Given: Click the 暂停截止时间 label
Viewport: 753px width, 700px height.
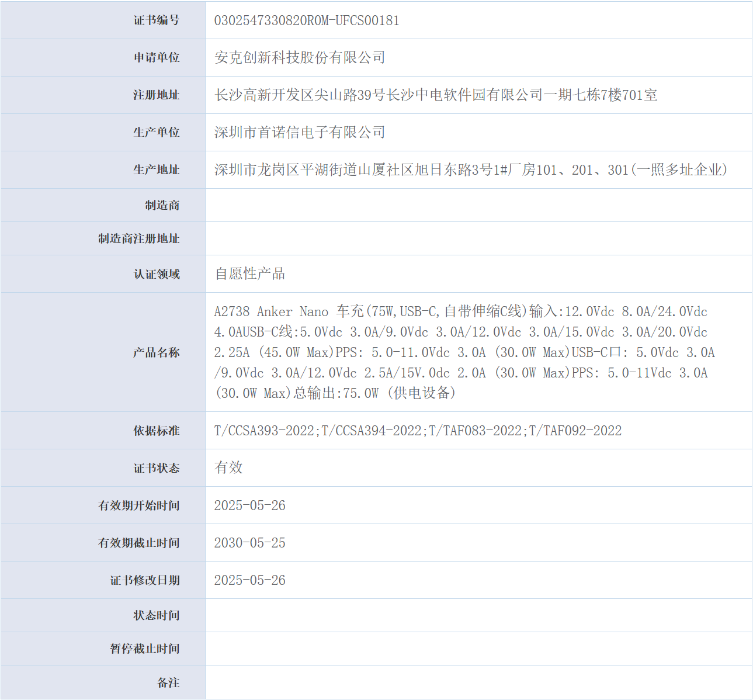Looking at the screenshot, I should [x=145, y=649].
